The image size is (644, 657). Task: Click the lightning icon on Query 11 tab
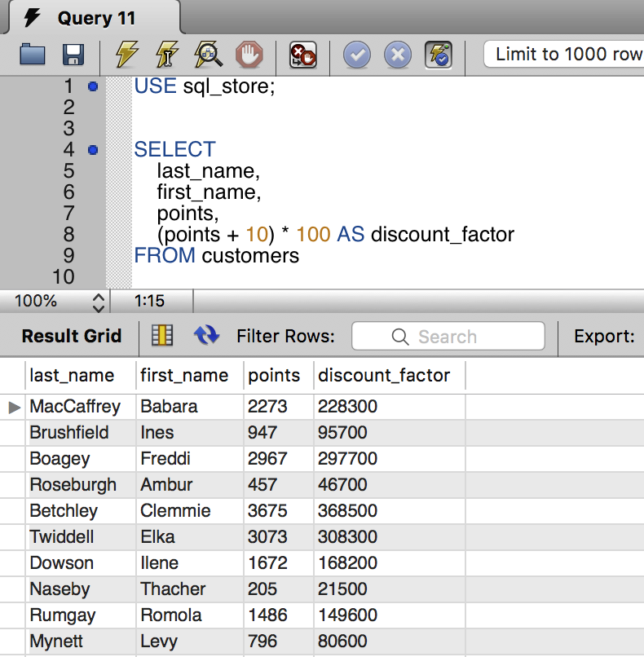(x=32, y=18)
